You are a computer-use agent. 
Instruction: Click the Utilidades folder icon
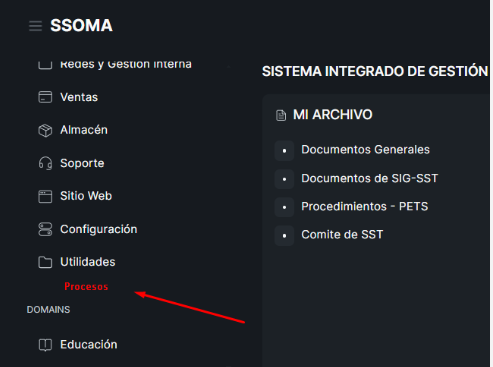pos(45,262)
